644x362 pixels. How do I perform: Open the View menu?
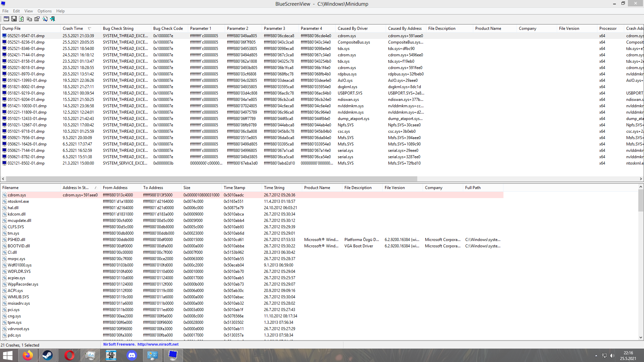point(29,11)
